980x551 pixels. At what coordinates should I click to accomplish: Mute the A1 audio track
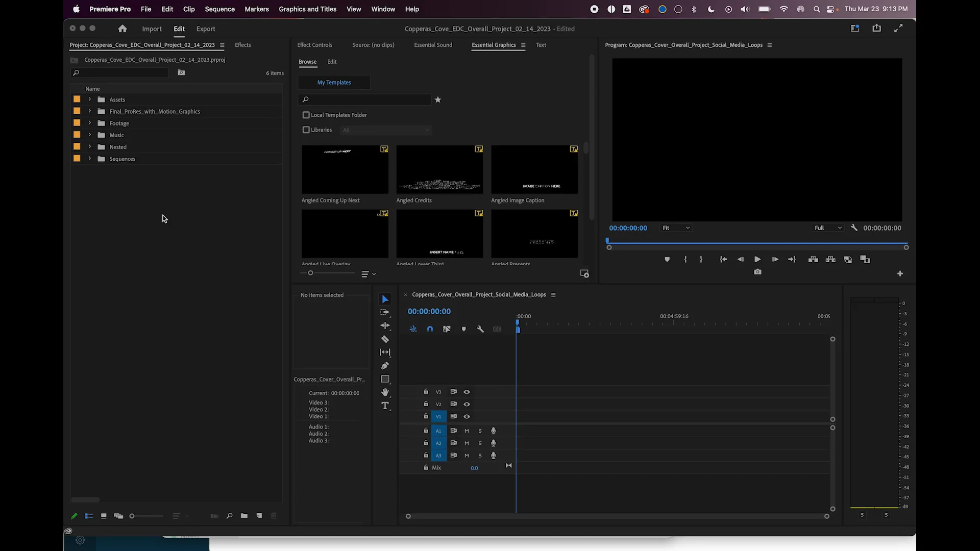coord(467,431)
